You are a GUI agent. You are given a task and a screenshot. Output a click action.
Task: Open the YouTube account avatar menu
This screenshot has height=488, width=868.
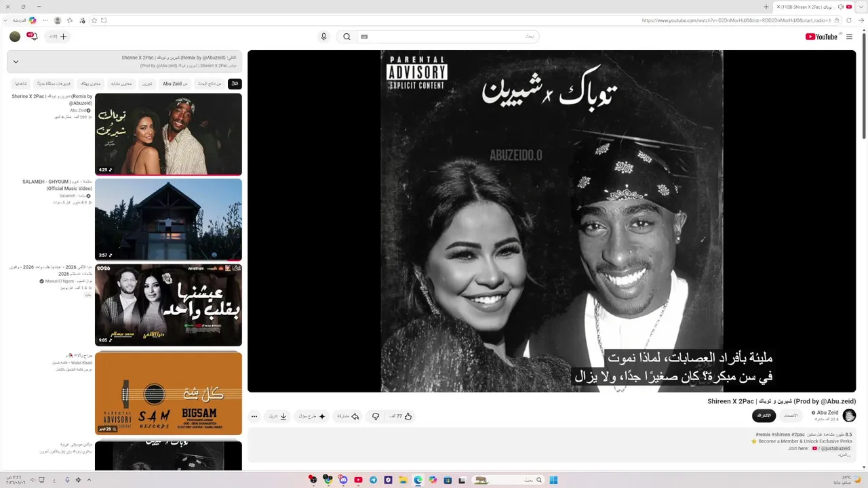[15, 37]
